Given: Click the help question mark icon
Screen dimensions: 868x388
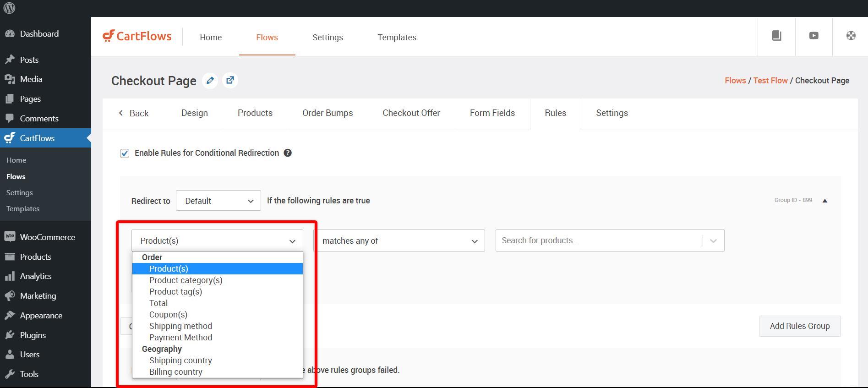Looking at the screenshot, I should point(288,153).
